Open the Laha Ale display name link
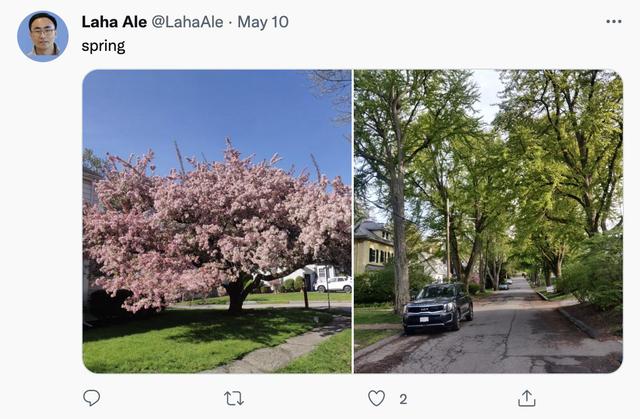The width and height of the screenshot is (640, 419). pos(114,21)
